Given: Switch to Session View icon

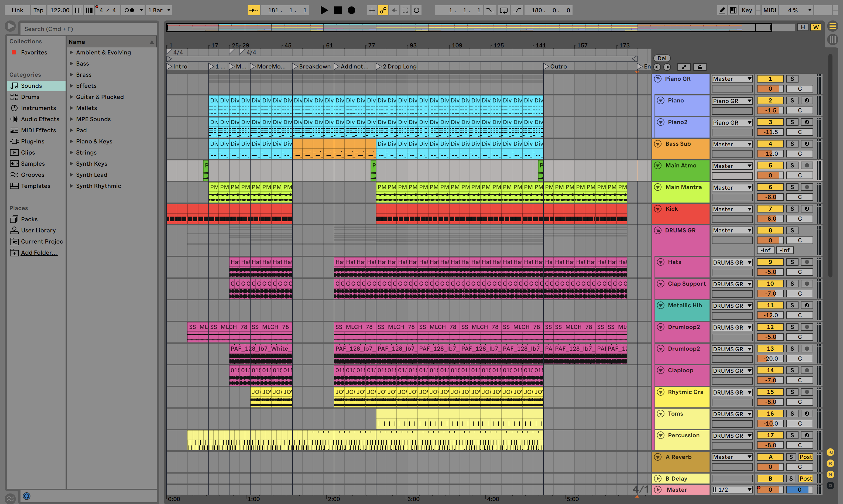Looking at the screenshot, I should tap(832, 40).
